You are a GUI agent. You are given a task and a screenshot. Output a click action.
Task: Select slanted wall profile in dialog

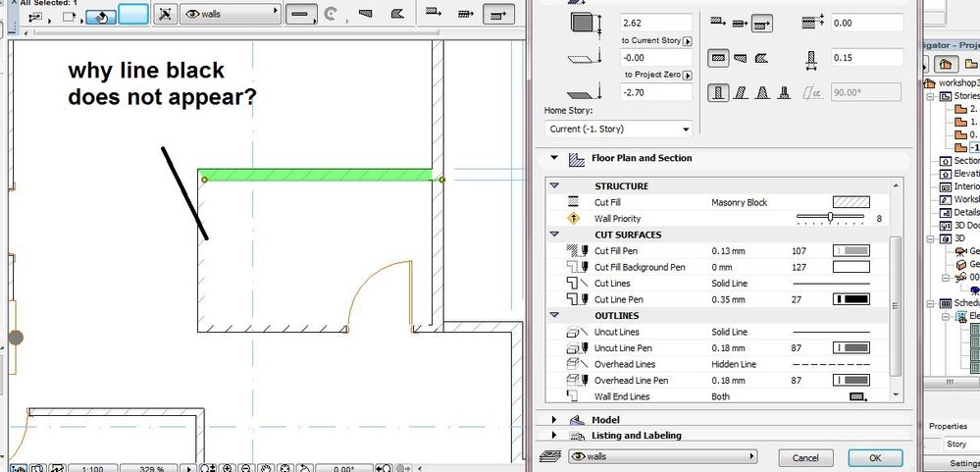tap(741, 93)
